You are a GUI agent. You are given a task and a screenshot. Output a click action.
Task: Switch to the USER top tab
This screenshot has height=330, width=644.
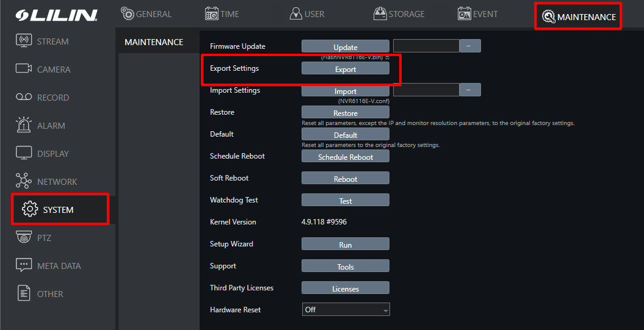[307, 14]
